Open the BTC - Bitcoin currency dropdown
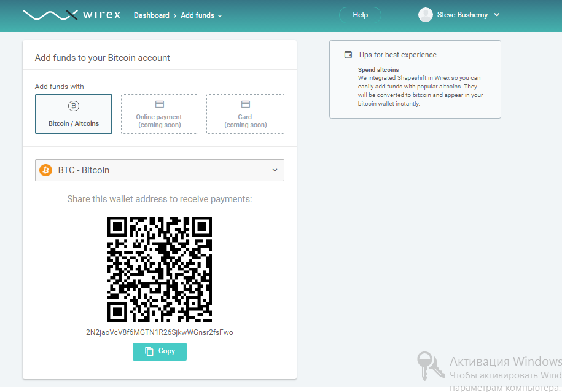Screen dimensions: 562x392 pos(160,170)
